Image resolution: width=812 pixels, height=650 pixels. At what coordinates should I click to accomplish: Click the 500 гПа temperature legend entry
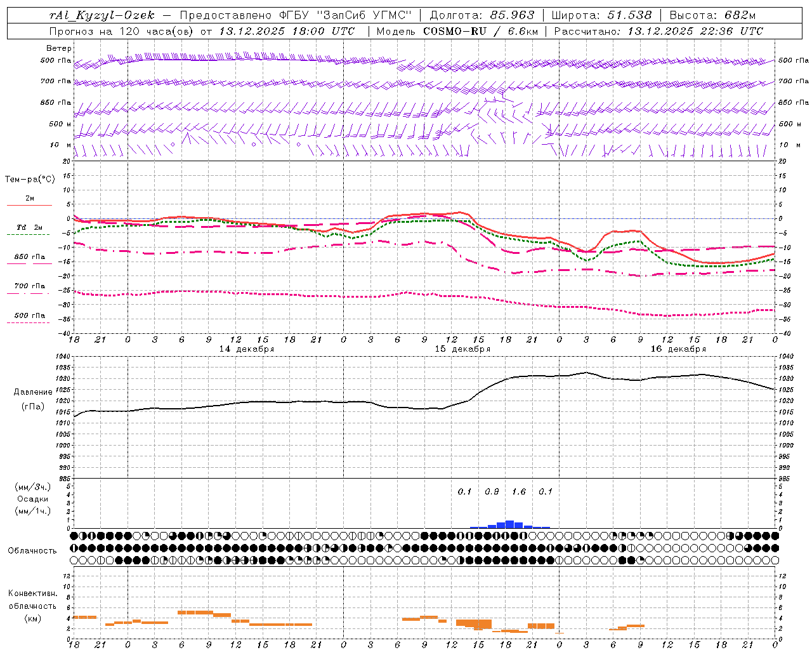pos(30,315)
